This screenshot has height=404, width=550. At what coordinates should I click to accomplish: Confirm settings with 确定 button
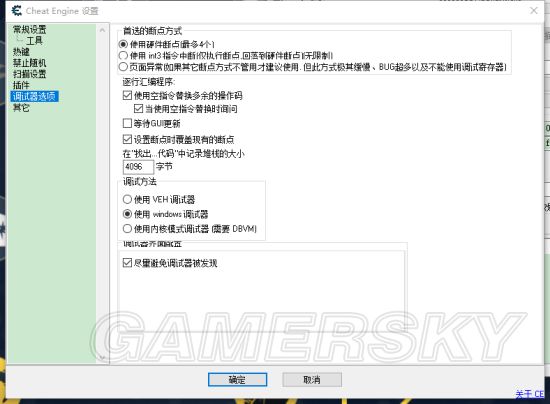point(237,379)
